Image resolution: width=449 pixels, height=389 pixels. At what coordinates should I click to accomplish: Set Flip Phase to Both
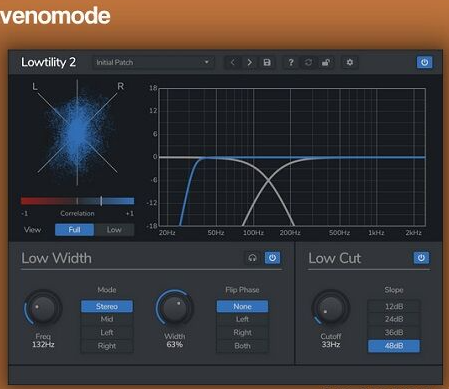[242, 346]
